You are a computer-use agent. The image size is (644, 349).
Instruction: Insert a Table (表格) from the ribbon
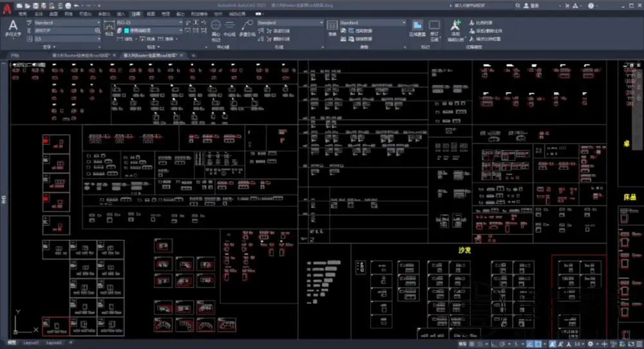pyautogui.click(x=332, y=27)
